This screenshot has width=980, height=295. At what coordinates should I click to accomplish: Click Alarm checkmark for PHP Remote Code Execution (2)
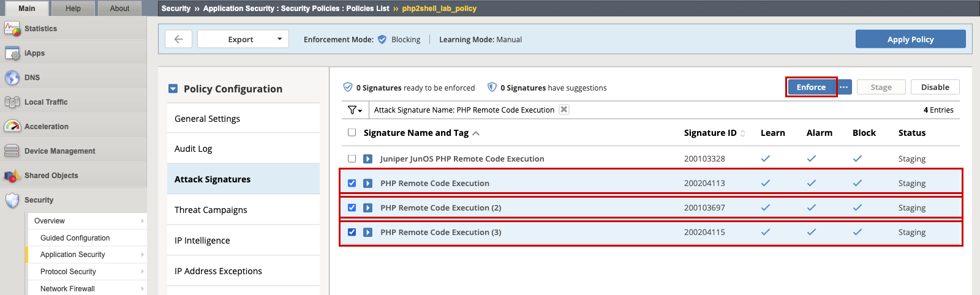[x=812, y=207]
